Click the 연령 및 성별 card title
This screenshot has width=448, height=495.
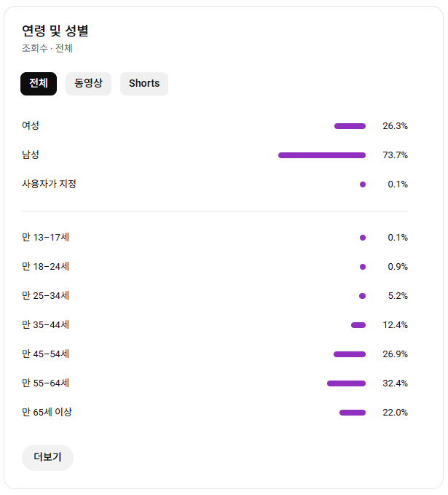(55, 31)
